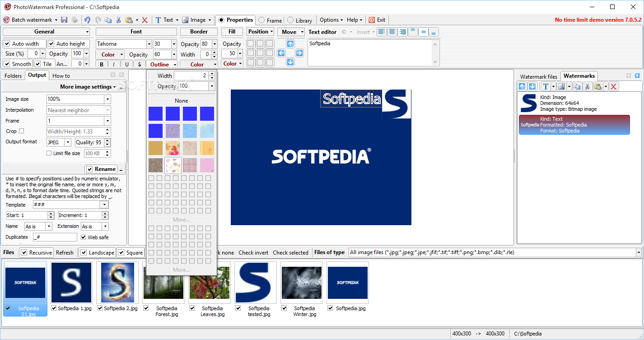Screen dimensions: 644x340
Task: Click the Bold 'B' font style button
Action: (x=102, y=64)
